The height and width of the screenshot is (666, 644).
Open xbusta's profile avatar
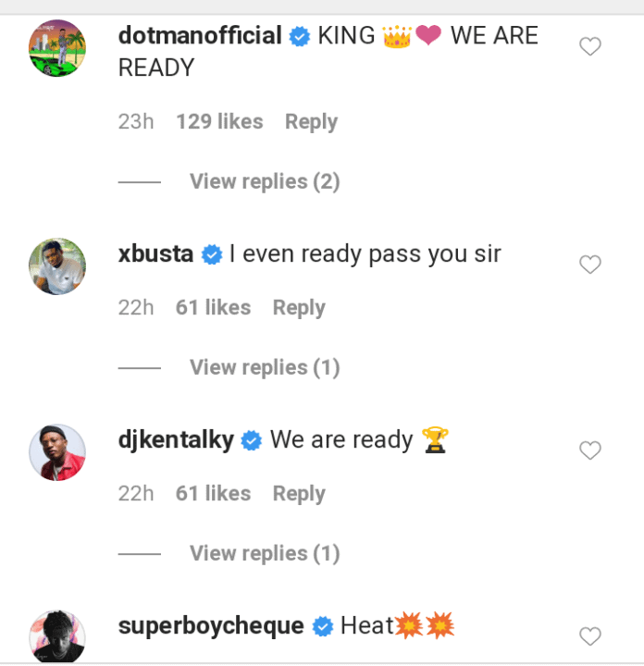click(x=57, y=266)
